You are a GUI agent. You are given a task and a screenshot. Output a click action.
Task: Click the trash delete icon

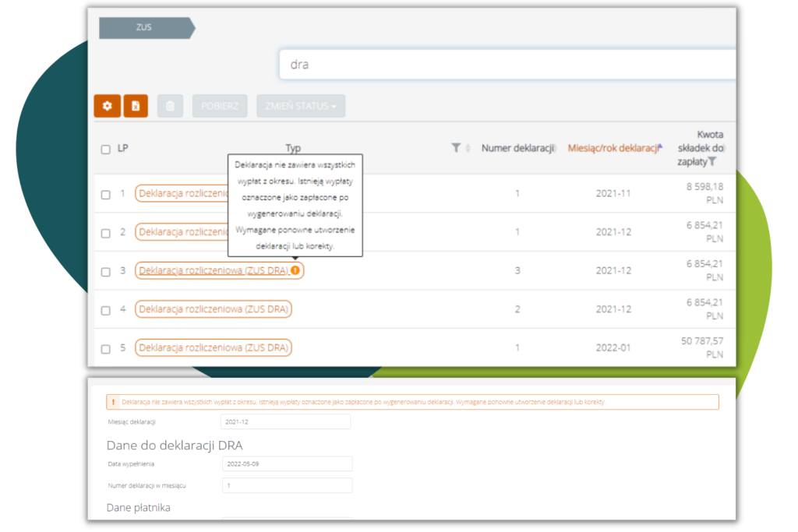pos(170,106)
